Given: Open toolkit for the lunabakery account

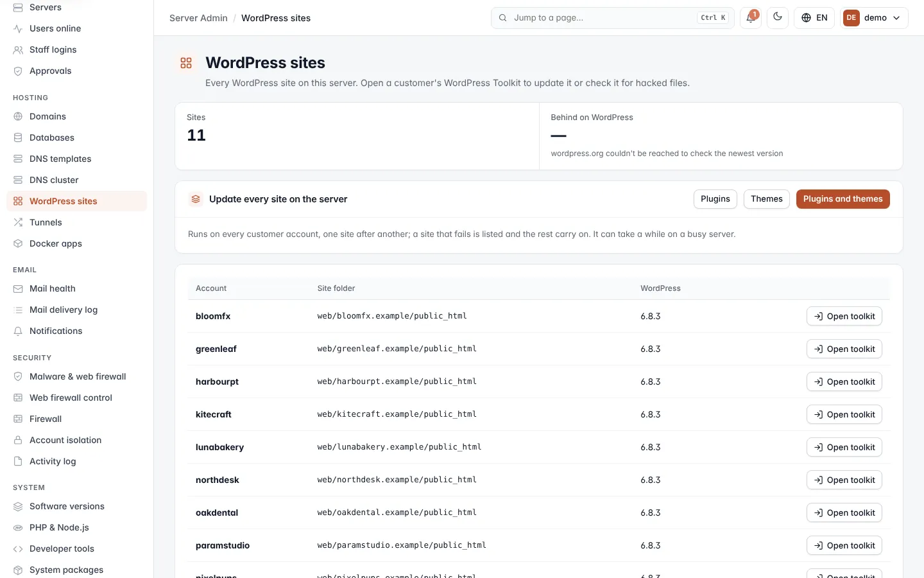Looking at the screenshot, I should (x=844, y=447).
